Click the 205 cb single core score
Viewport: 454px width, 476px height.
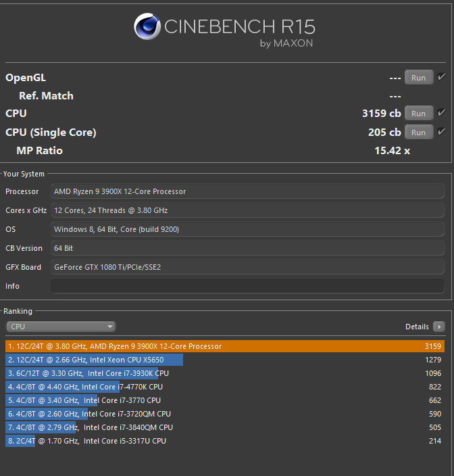(x=384, y=133)
